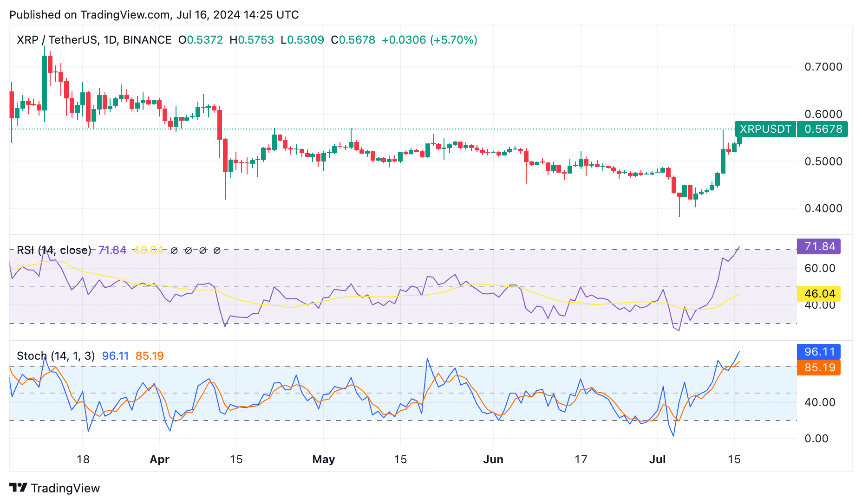Image resolution: width=862 pixels, height=504 pixels.
Task: Click the 0.4000 price axis label
Action: (823, 208)
